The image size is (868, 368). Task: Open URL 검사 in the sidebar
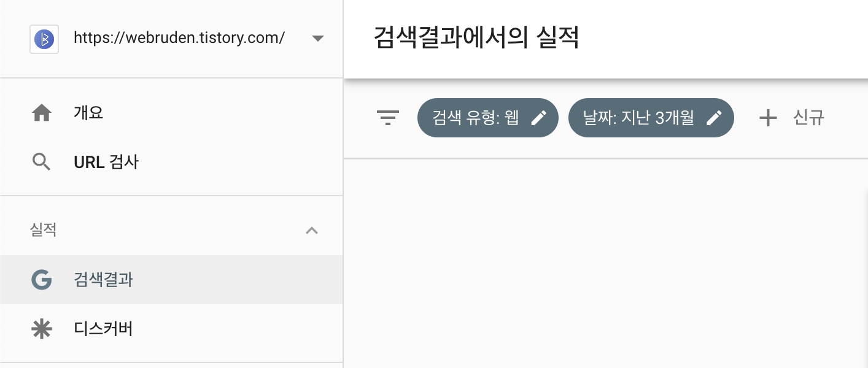coord(171,163)
